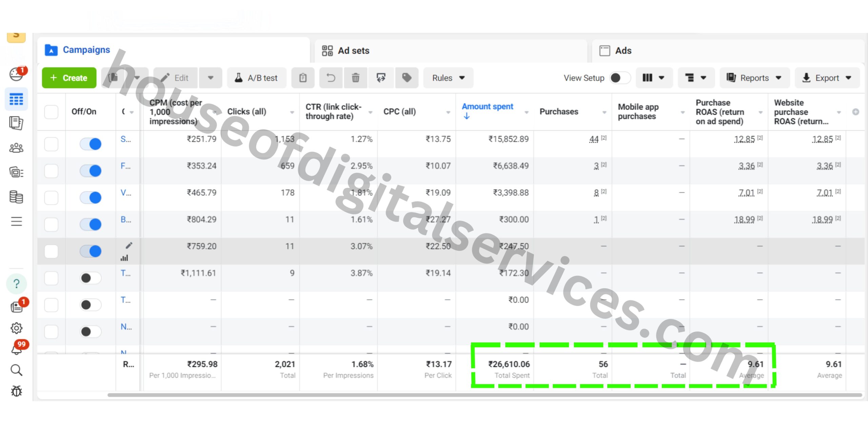
Task: Open the Duplicate dropdown arrow
Action: (137, 78)
